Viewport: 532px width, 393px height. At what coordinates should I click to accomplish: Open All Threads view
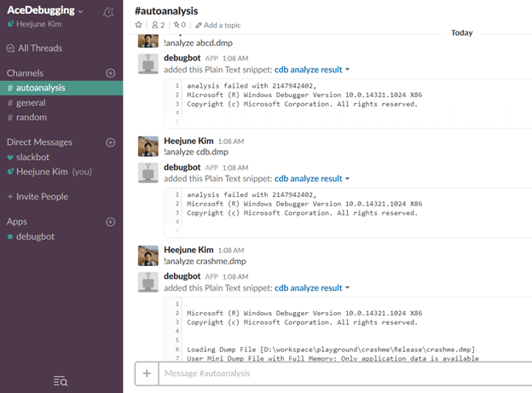point(39,49)
